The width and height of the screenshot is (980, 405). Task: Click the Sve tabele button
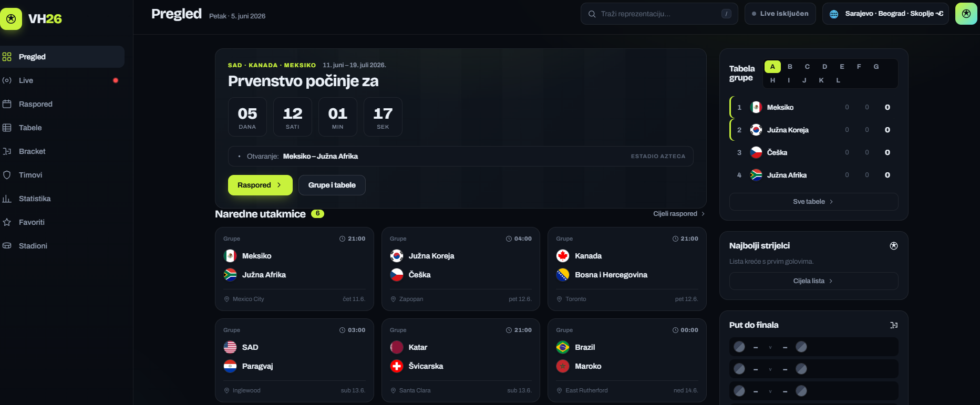coord(813,202)
